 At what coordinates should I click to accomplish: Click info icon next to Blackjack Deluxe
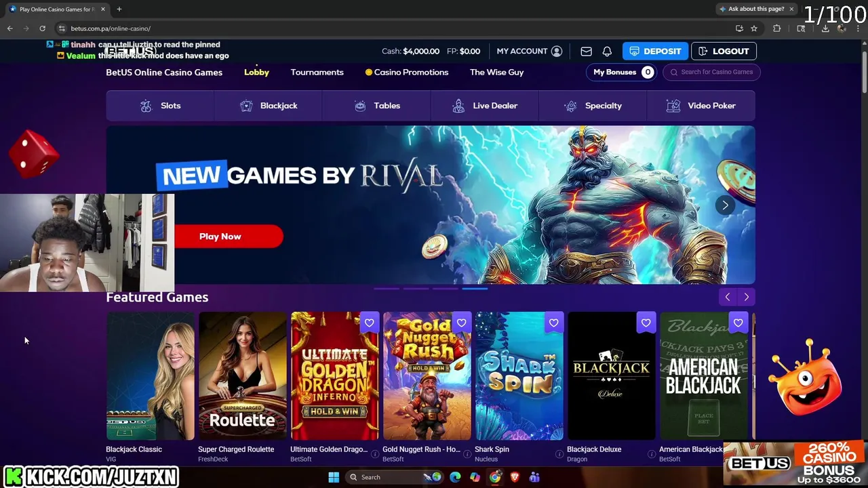pyautogui.click(x=651, y=454)
